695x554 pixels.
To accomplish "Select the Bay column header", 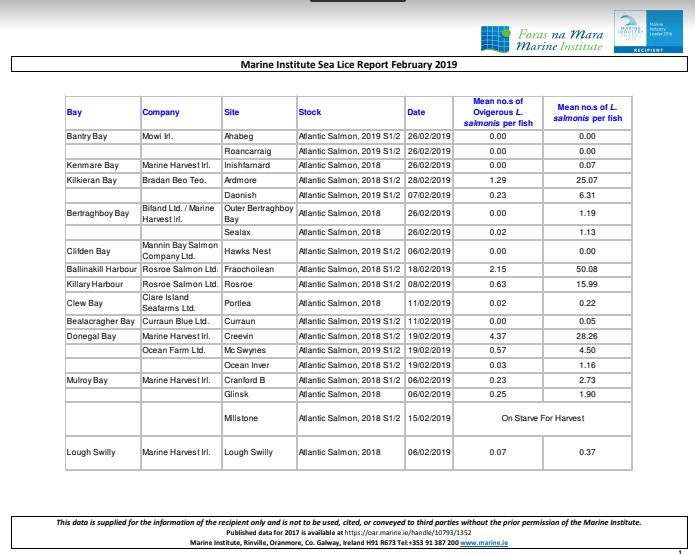I will (x=75, y=112).
